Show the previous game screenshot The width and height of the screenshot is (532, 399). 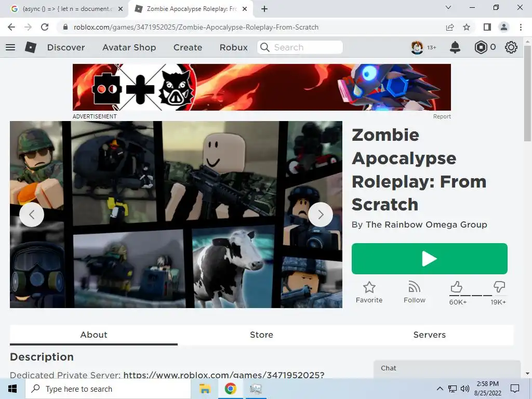[x=32, y=215]
